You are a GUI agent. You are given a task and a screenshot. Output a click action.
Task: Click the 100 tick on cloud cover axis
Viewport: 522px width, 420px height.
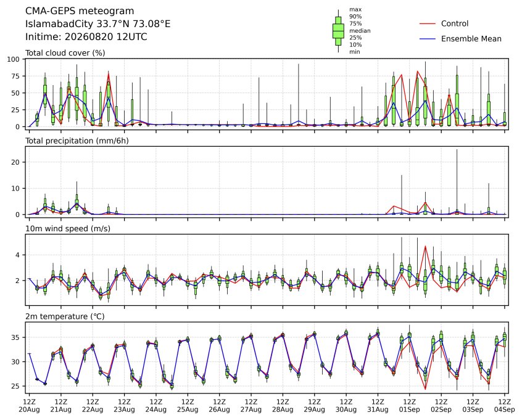point(14,59)
